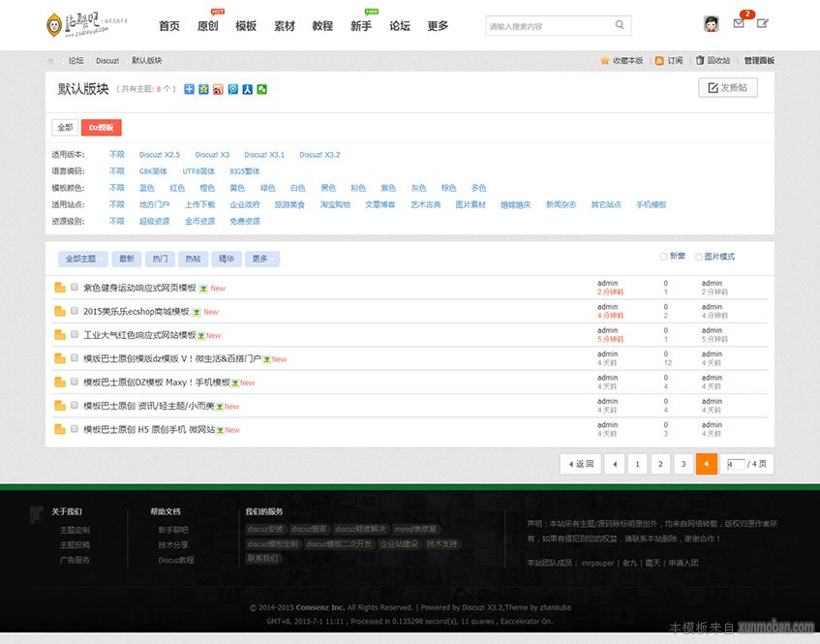
Task: Go to 模板 in the main navigation
Action: tap(246, 26)
